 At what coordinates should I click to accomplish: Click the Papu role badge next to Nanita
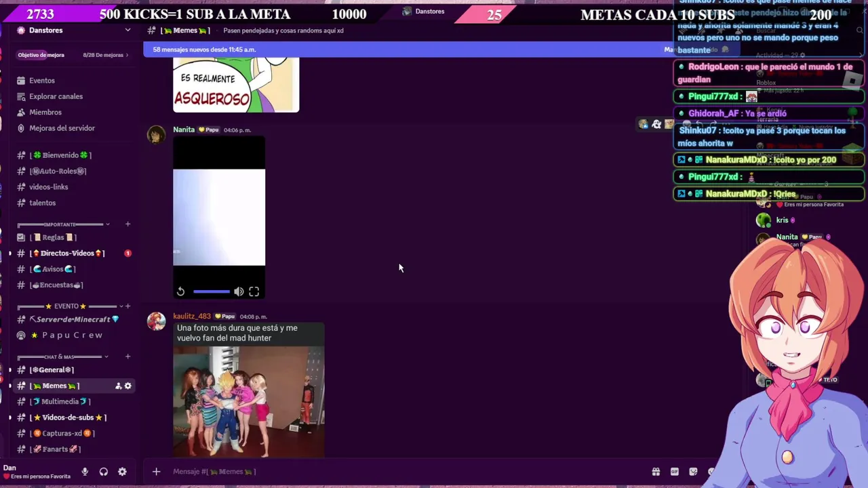209,129
